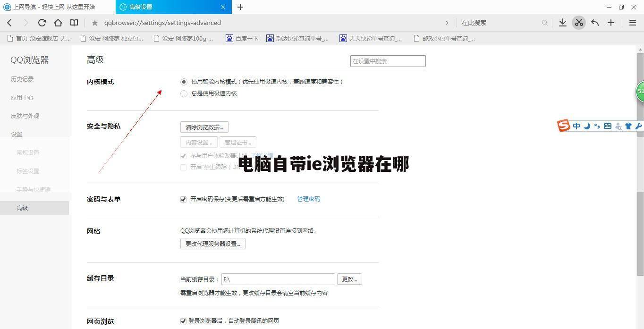
Task: Open the 韵达快递查询单号 bookmark
Action: pos(297,39)
